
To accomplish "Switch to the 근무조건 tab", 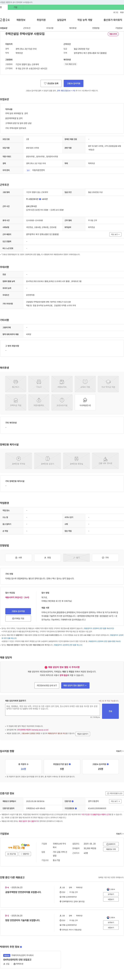I will [x=27, y=28].
